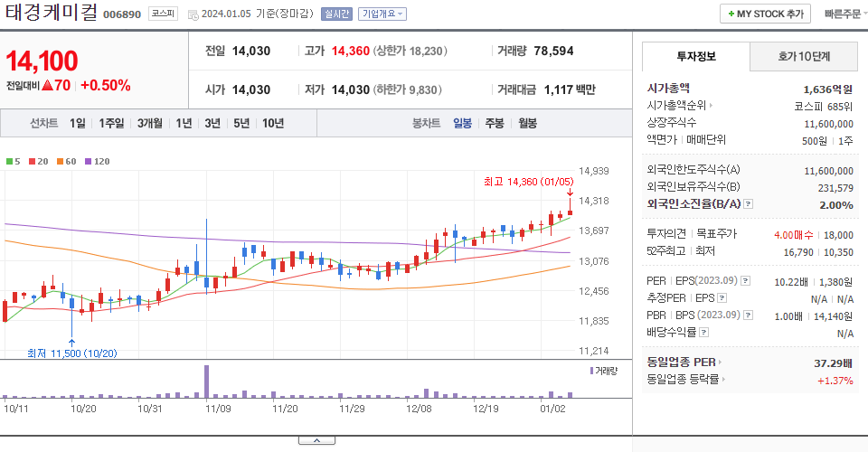Select 3개월 line chart period
This screenshot has width=868, height=452.
tap(149, 123)
